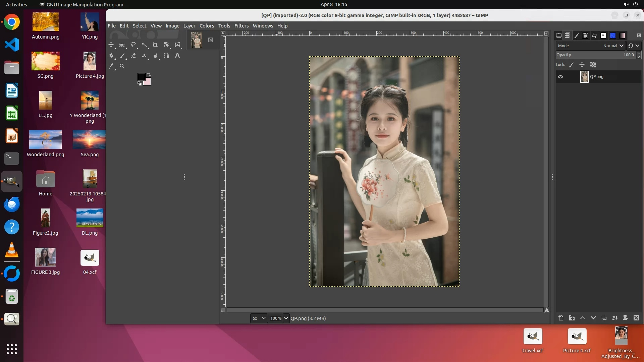Select the Color Picker eyedropper tool

(111, 66)
